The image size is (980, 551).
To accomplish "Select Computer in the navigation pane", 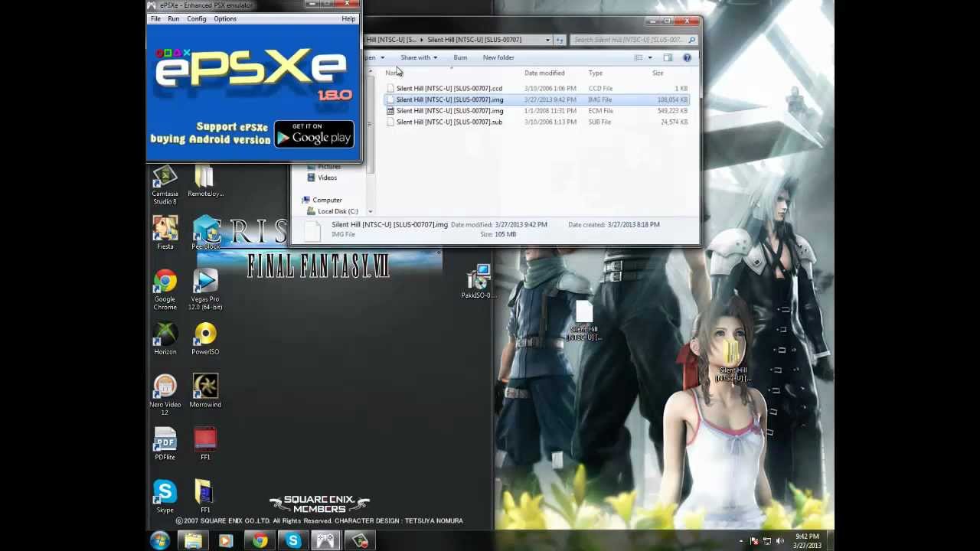I will coord(327,200).
